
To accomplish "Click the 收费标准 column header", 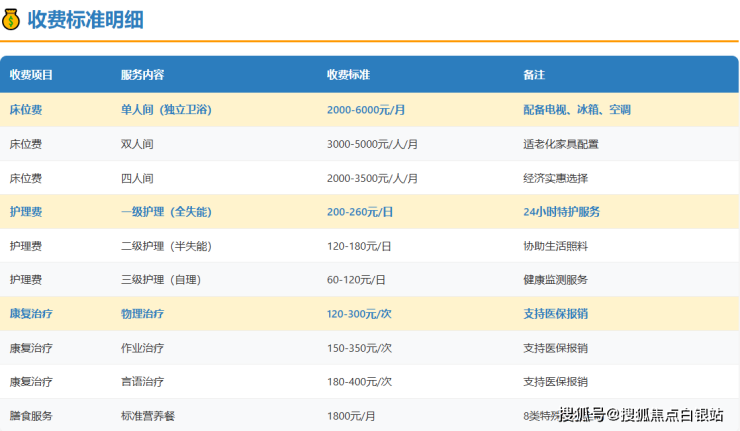I will pyautogui.click(x=348, y=75).
